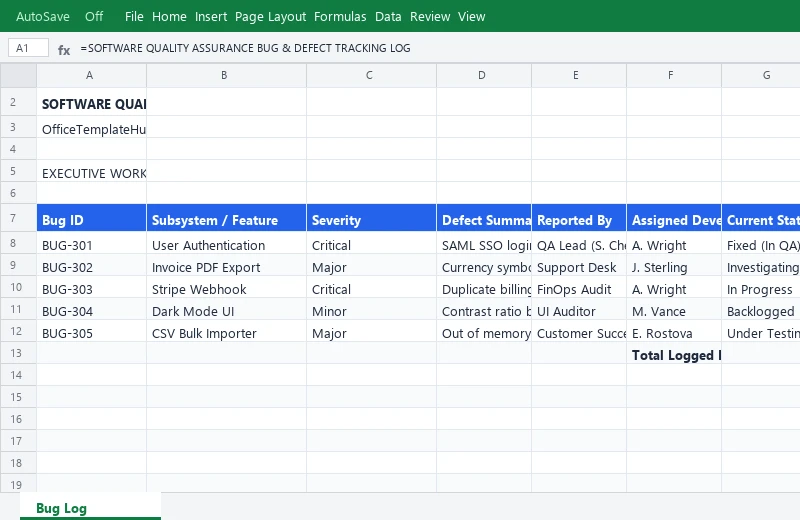The image size is (800, 520).
Task: Select the Minor severity cell
Action: click(x=371, y=309)
